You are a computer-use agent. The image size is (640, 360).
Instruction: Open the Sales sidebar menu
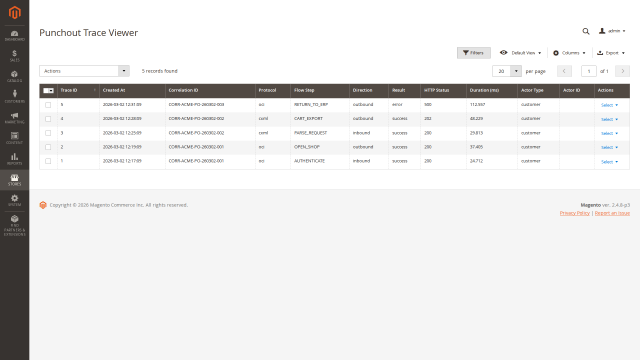tap(15, 56)
